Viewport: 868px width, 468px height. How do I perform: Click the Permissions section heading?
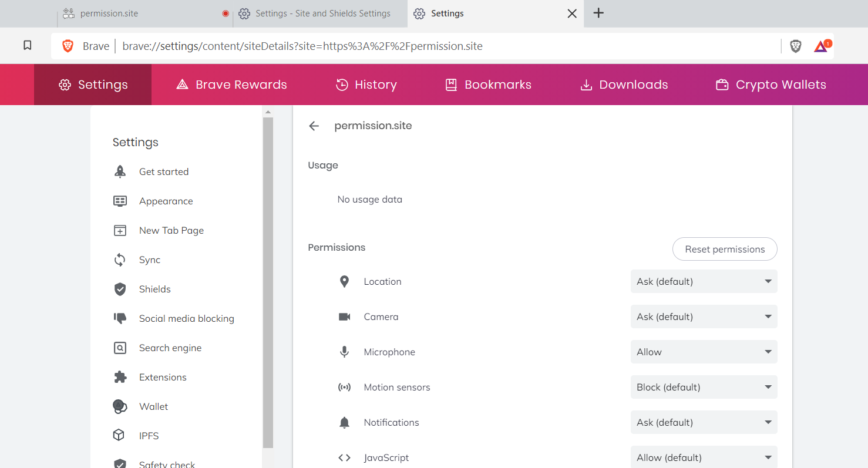[337, 247]
